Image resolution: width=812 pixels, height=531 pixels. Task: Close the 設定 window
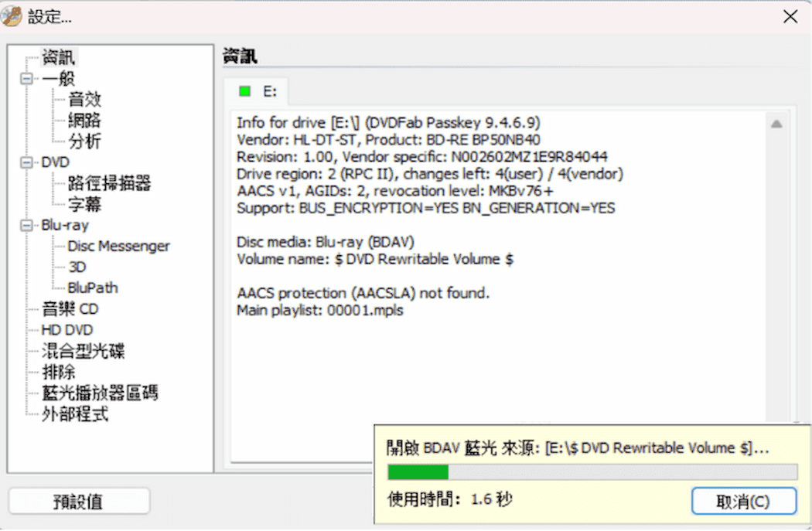click(790, 16)
